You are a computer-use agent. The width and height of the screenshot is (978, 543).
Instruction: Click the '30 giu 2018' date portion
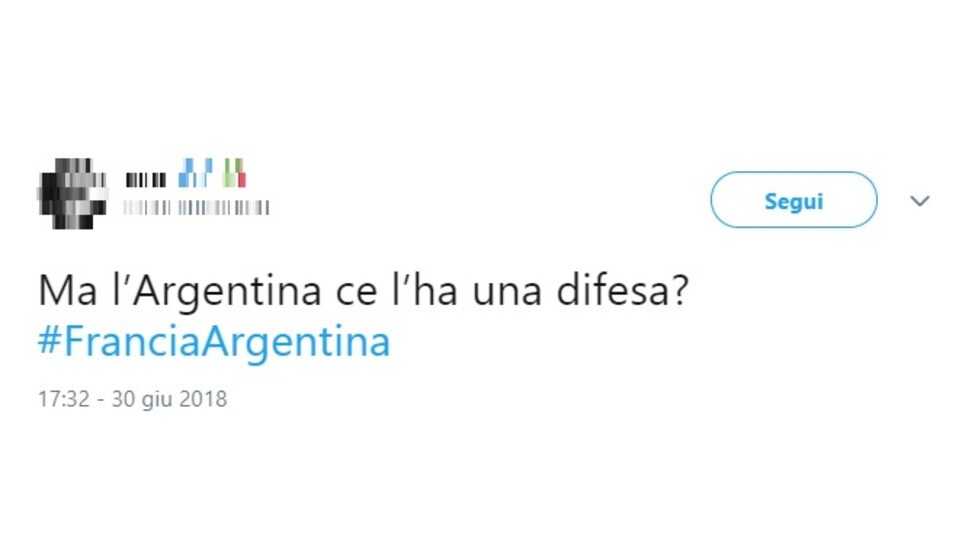[169, 399]
